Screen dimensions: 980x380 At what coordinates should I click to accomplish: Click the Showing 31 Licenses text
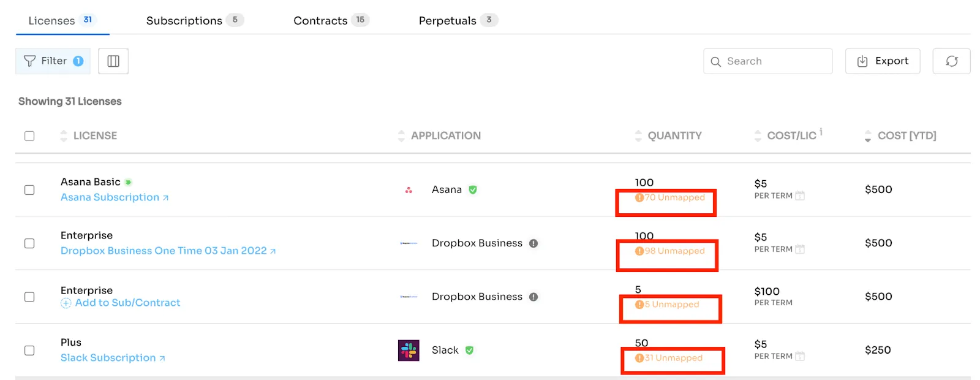70,102
